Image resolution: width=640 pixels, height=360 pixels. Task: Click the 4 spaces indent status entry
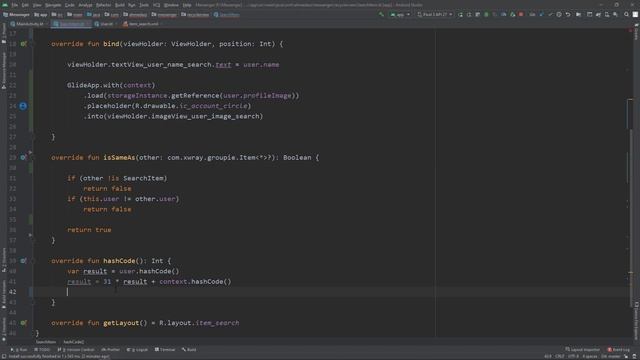(x=590, y=356)
